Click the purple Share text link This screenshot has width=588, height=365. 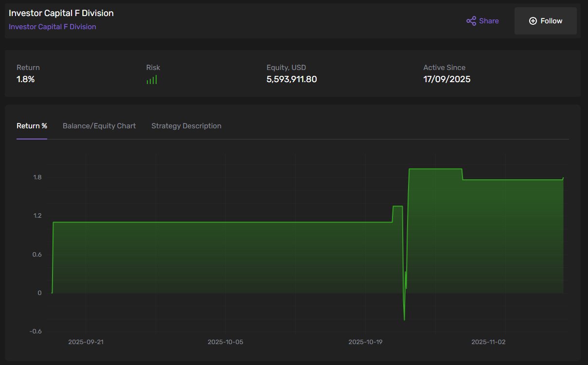click(489, 21)
